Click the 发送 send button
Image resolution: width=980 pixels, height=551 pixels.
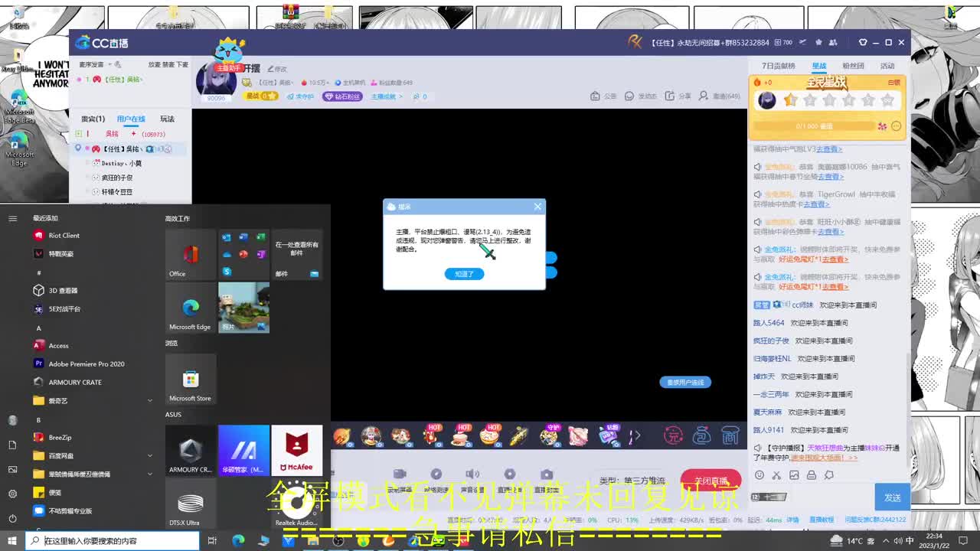(892, 497)
